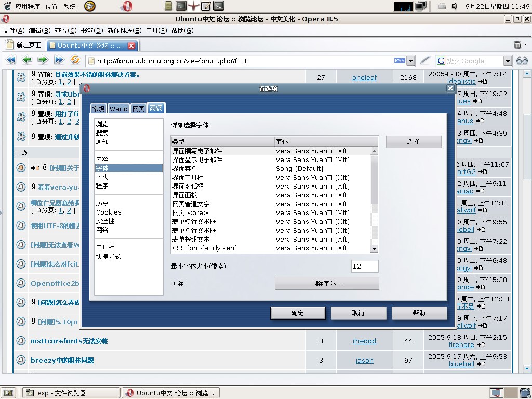
Task: Open the notepad text editor launcher
Action: [206, 6]
